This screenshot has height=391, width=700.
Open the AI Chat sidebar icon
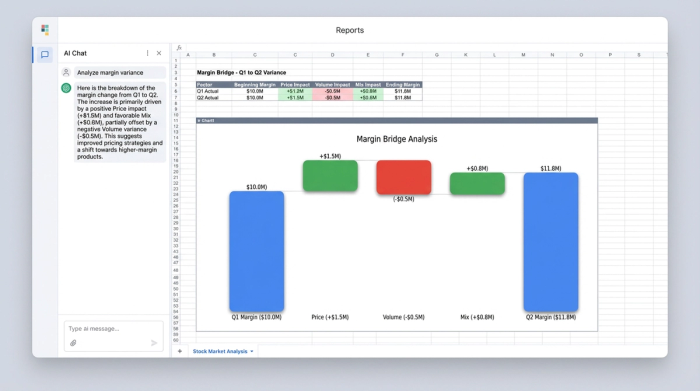(45, 54)
